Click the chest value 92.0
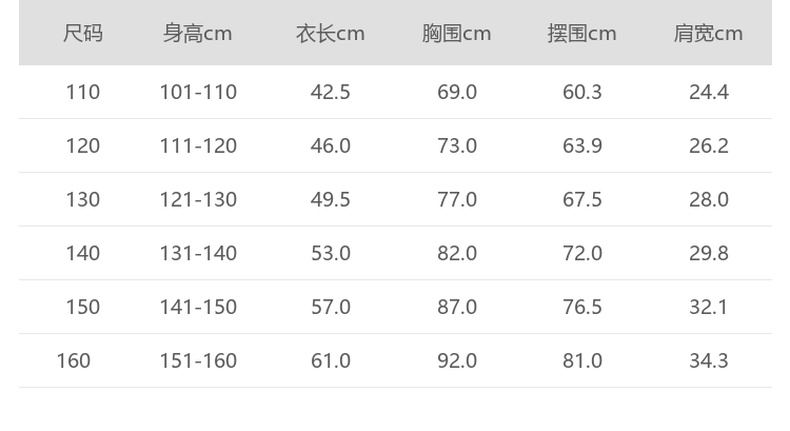The width and height of the screenshot is (790, 431). [457, 360]
